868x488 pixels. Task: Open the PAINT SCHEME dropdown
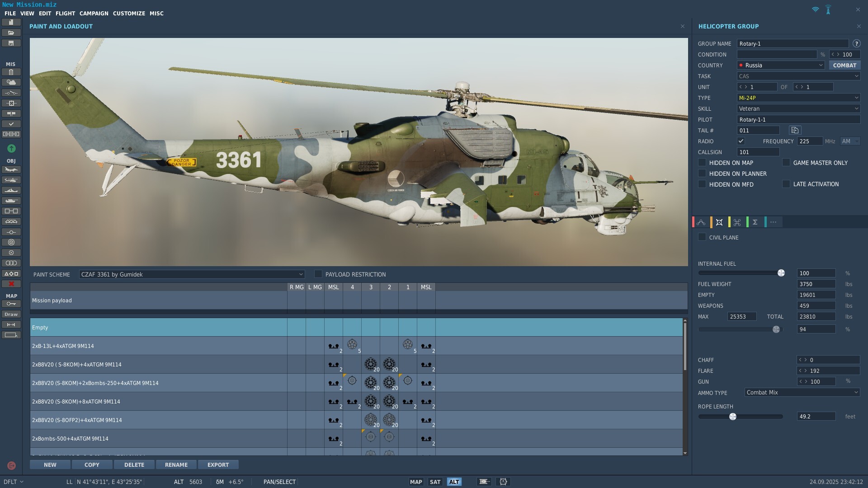pyautogui.click(x=192, y=274)
